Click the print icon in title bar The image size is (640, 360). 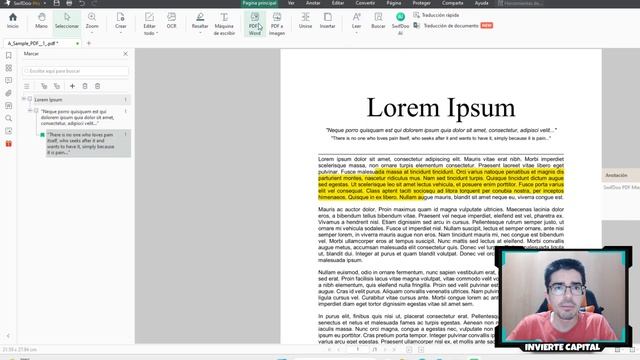[x=69, y=3]
